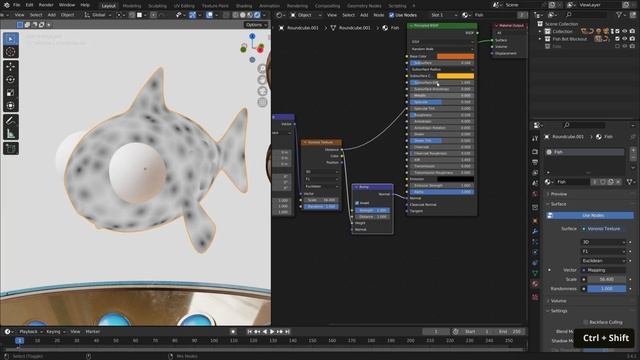The height and width of the screenshot is (360, 640).
Task: Activate the Rotate tool
Action: (11, 79)
